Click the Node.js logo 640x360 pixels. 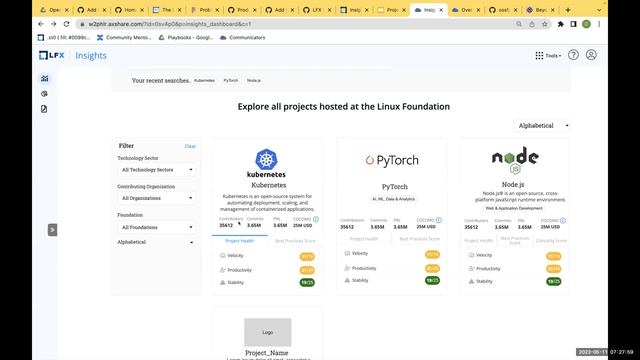[515, 160]
